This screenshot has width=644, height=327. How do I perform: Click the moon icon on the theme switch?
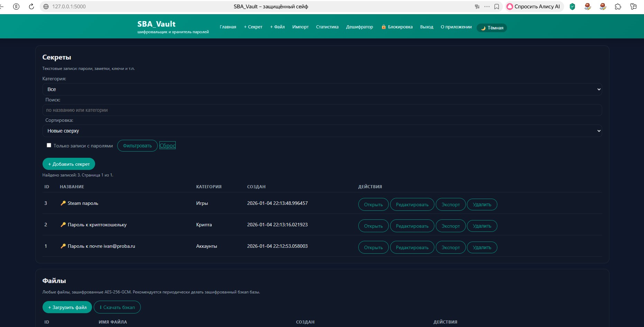[x=483, y=28]
